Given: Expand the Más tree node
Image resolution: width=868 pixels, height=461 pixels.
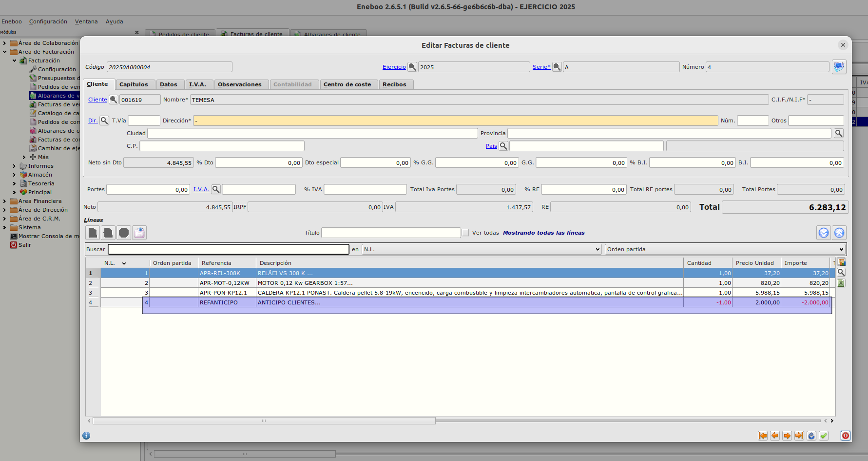Looking at the screenshot, I should [x=24, y=157].
